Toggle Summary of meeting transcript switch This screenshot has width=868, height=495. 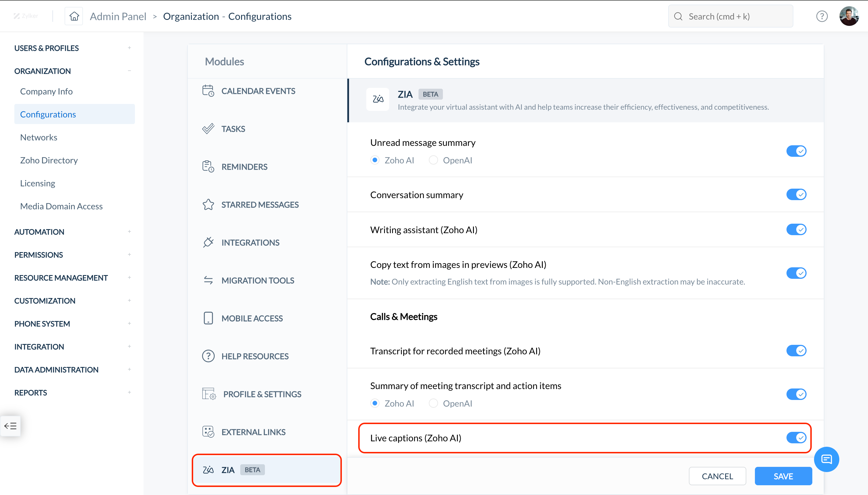796,394
